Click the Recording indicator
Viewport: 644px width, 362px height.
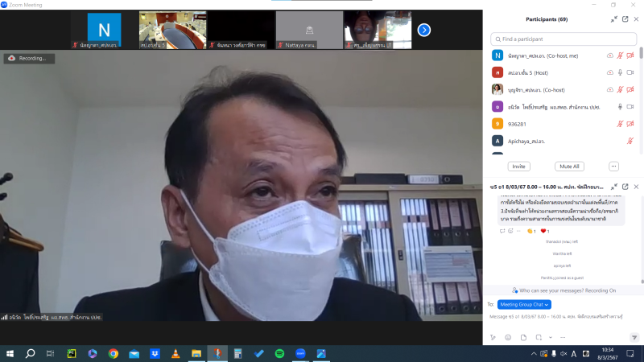[x=29, y=58]
